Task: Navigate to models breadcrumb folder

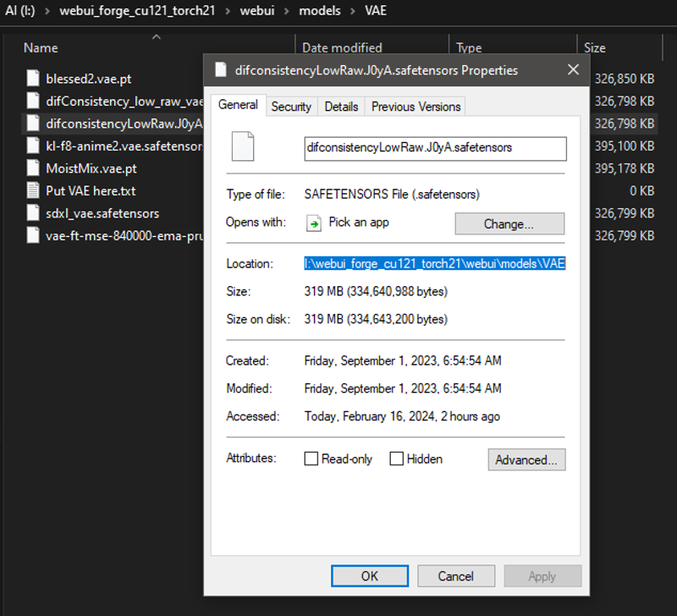Action: pyautogui.click(x=320, y=11)
